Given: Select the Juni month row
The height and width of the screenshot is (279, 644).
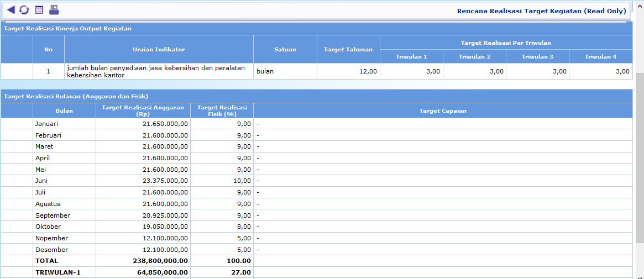Looking at the screenshot, I should tap(42, 181).
